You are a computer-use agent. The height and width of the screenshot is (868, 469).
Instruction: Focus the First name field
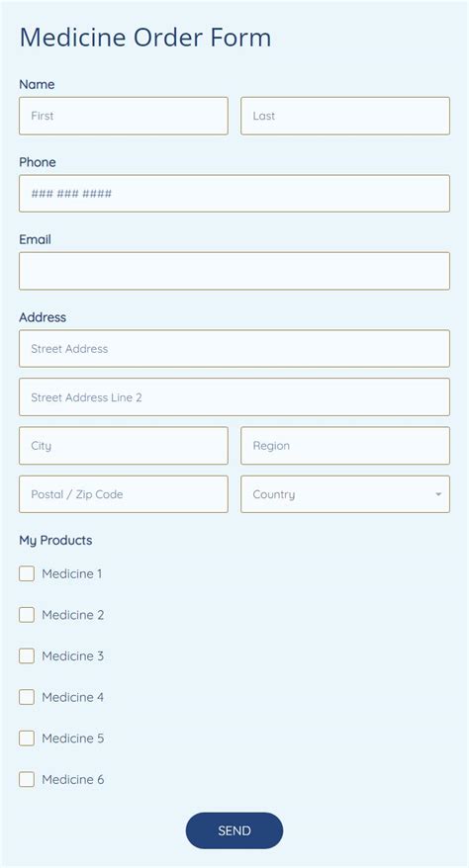pos(124,116)
